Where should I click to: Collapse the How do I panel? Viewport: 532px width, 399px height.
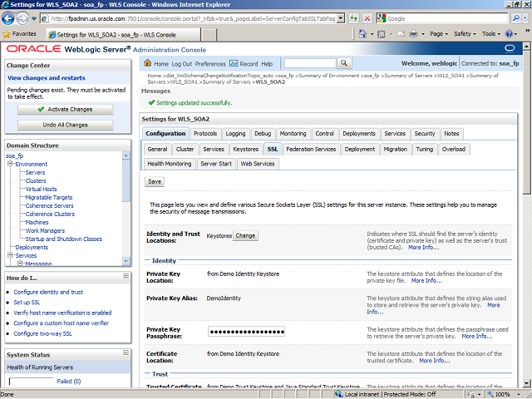tap(126, 277)
